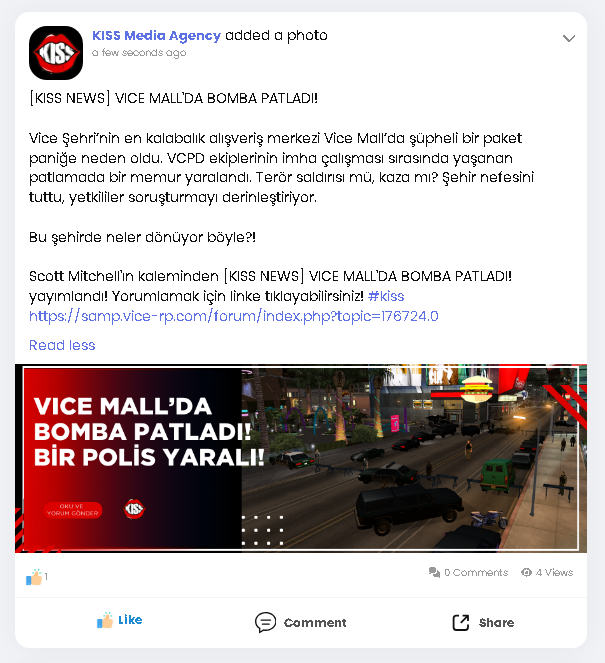The image size is (605, 663).
Task: Click the comments speech bubbles icon
Action: pos(434,572)
